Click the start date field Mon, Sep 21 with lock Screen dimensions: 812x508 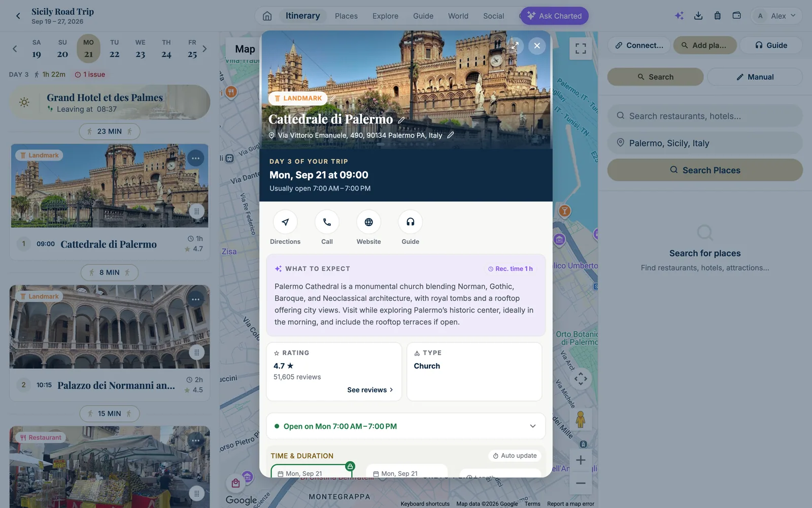pyautogui.click(x=312, y=472)
